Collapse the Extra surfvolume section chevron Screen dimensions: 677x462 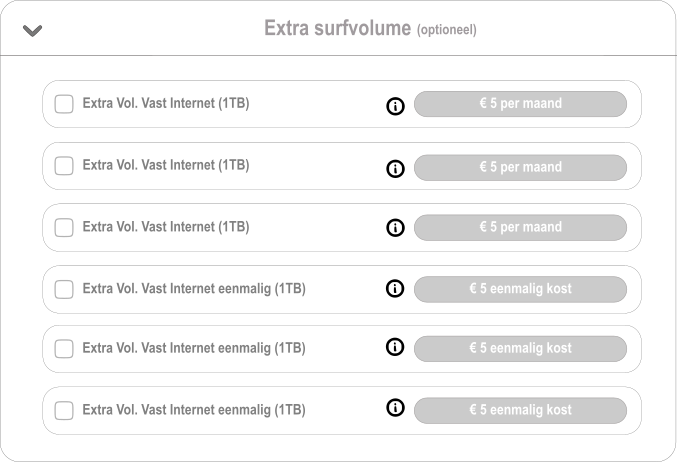pos(32,31)
